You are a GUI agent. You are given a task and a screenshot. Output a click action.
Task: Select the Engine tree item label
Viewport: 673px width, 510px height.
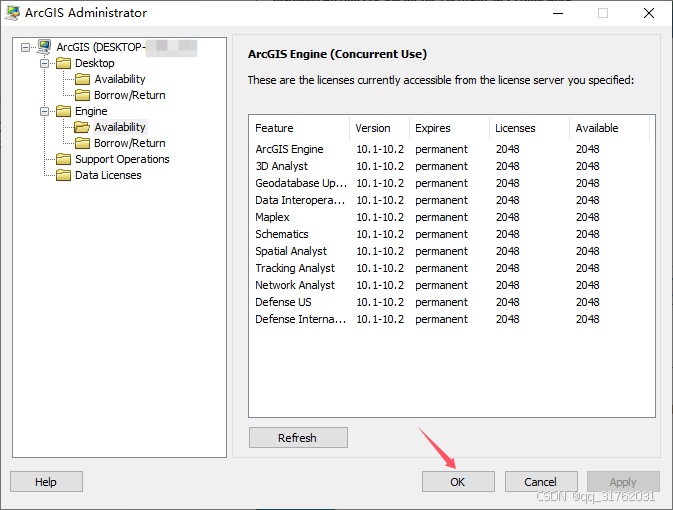point(91,111)
